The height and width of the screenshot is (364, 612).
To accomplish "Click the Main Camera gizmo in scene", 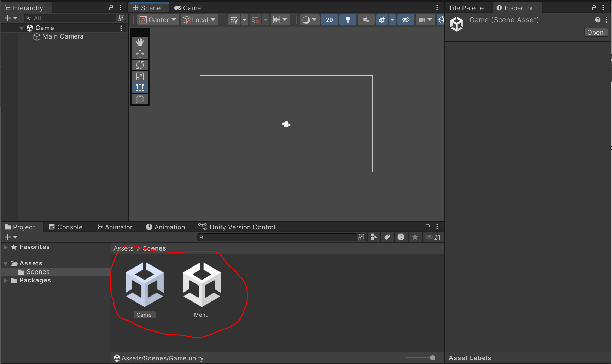I will (286, 124).
